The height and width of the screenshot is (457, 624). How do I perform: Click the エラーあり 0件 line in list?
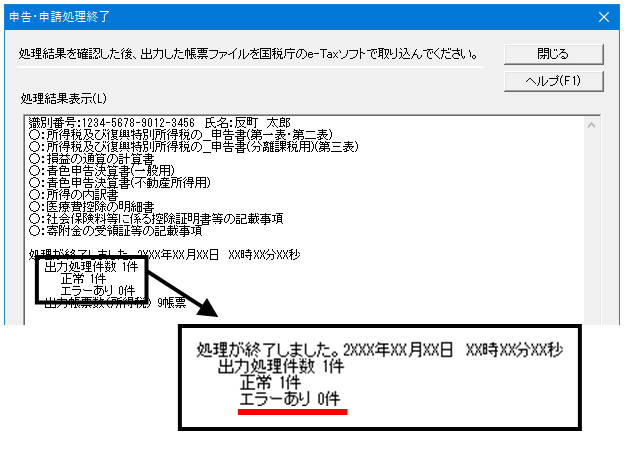(98, 291)
